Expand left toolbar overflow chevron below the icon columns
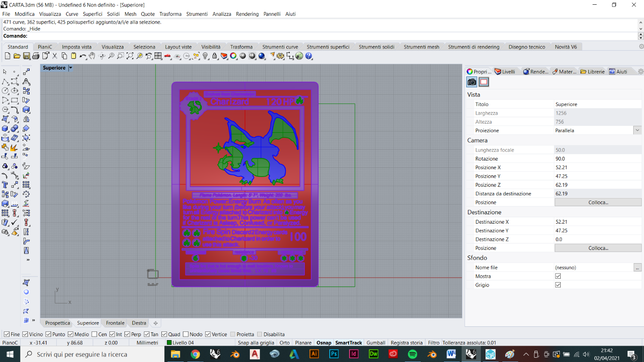This screenshot has width=644, height=362. tap(28, 260)
